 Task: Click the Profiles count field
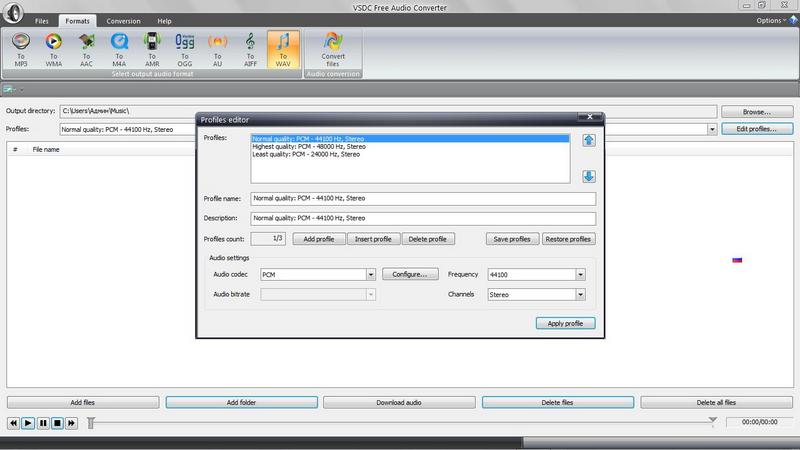coord(268,239)
